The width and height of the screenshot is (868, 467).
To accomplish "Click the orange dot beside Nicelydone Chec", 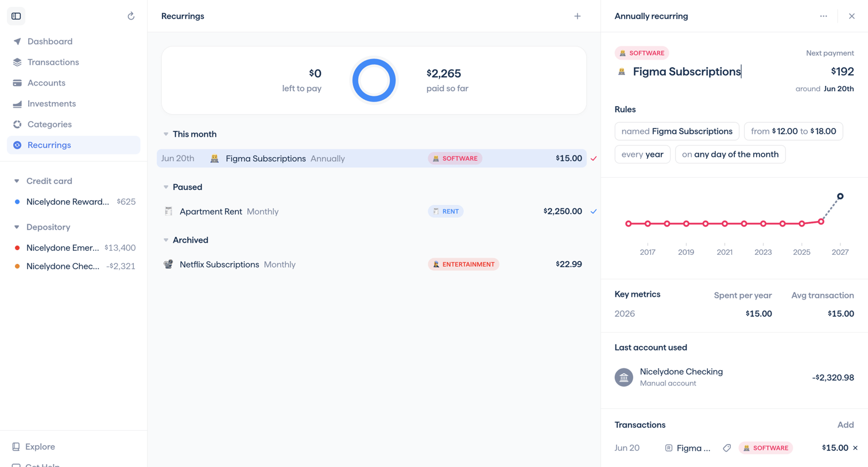I will [17, 266].
